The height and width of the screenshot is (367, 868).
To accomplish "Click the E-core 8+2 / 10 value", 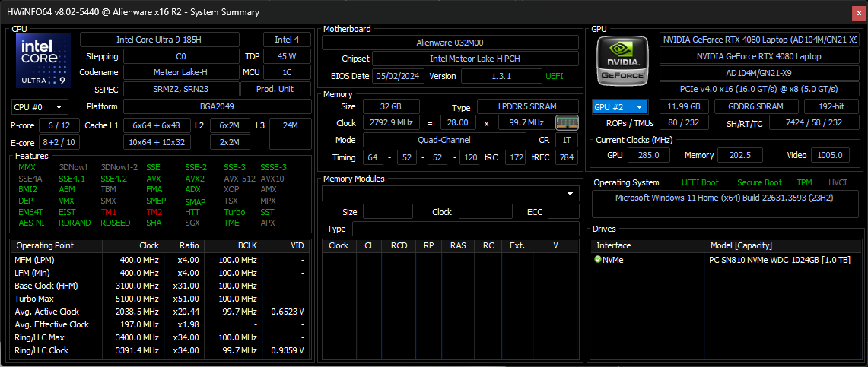I will tap(60, 143).
